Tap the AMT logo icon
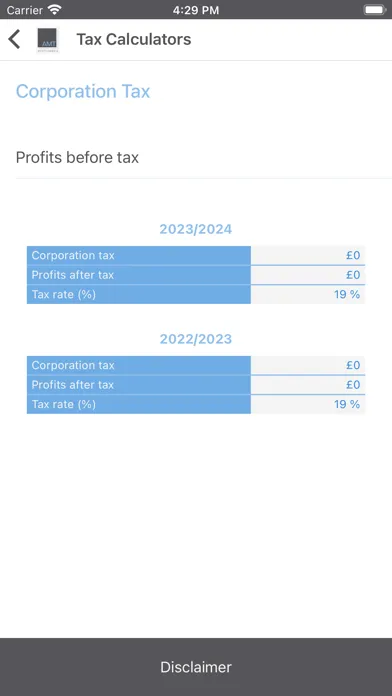 pos(48,40)
